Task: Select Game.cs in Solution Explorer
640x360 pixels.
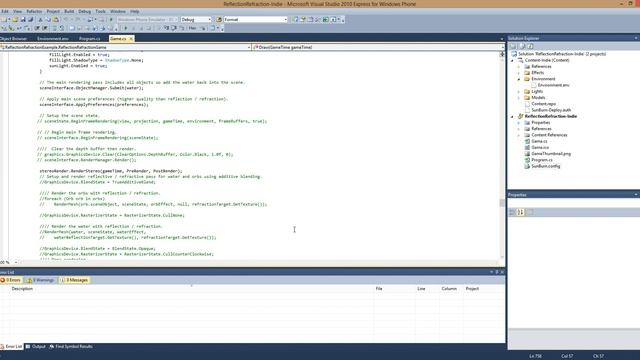Action: tap(539, 141)
